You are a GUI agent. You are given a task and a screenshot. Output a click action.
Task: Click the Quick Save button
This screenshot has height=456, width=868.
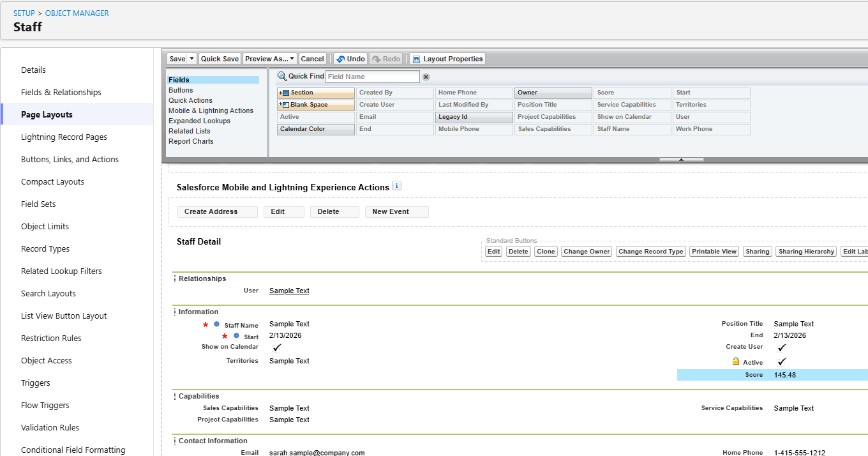220,59
